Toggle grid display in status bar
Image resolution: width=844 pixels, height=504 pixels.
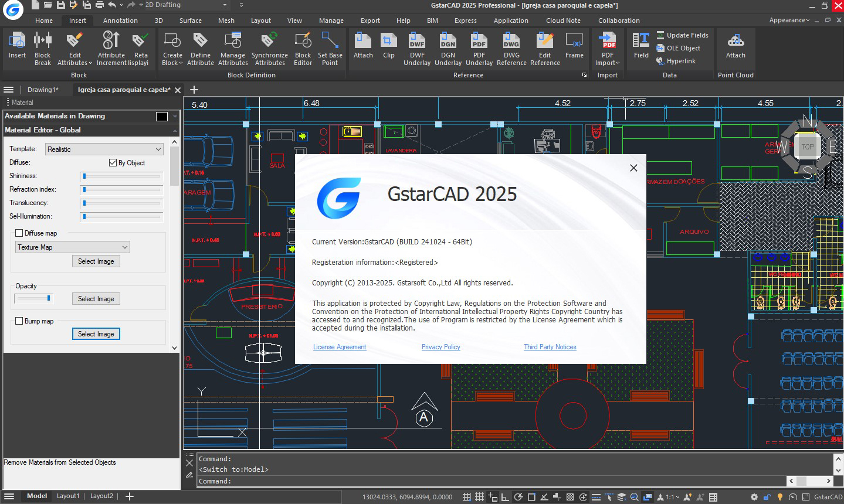[x=479, y=497]
